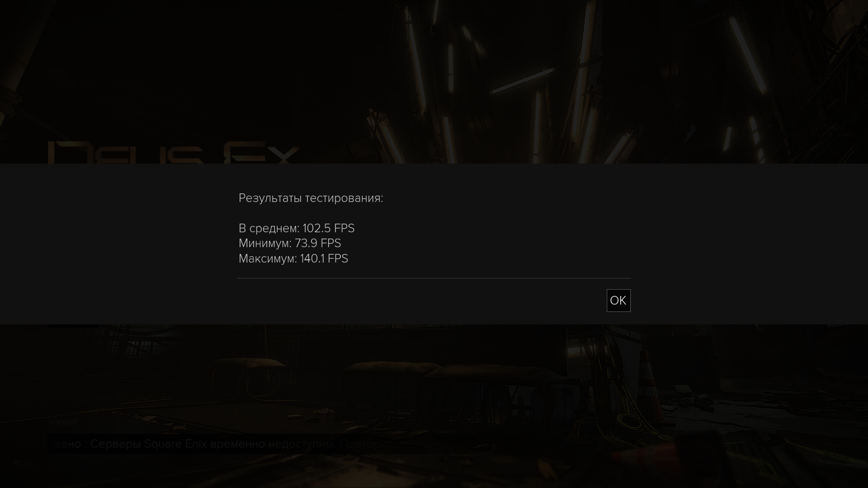The image size is (868, 488).
Task: Confirm benchmark results with OK button
Action: pyautogui.click(x=618, y=300)
